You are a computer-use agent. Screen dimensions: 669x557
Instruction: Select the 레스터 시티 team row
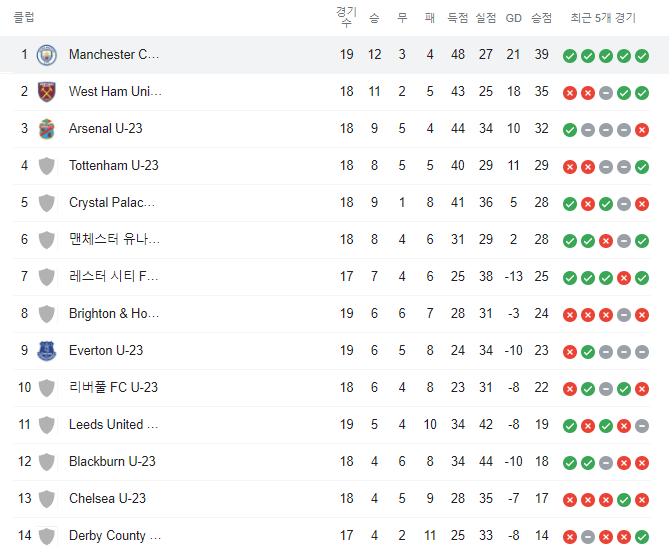tap(332, 277)
